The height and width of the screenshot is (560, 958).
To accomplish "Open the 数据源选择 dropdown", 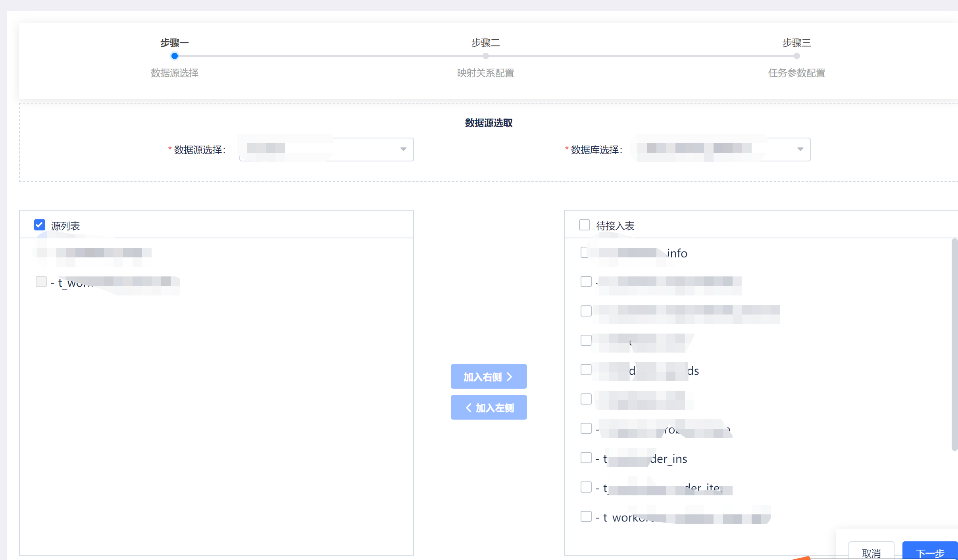I will coord(325,149).
